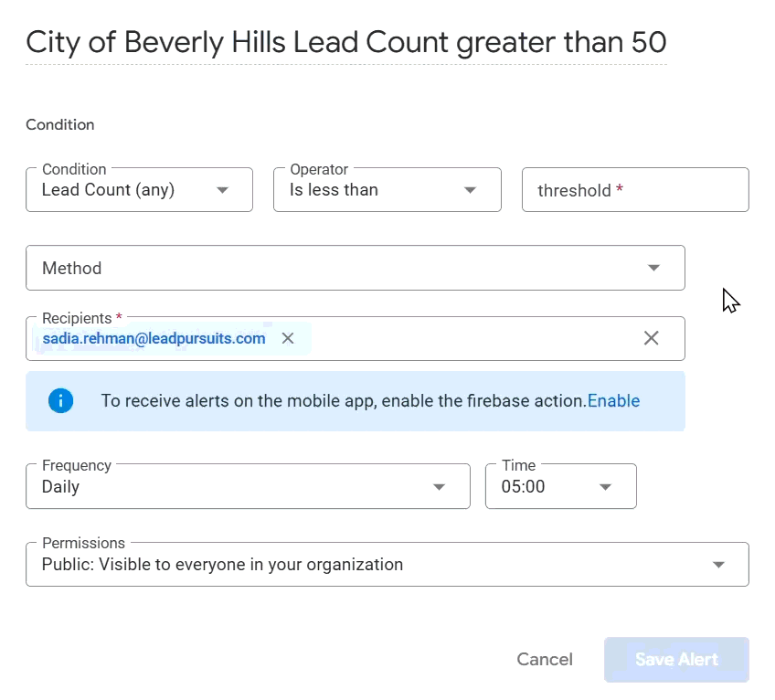Click the threshold input field
The height and width of the screenshot is (700, 775).
(x=635, y=190)
